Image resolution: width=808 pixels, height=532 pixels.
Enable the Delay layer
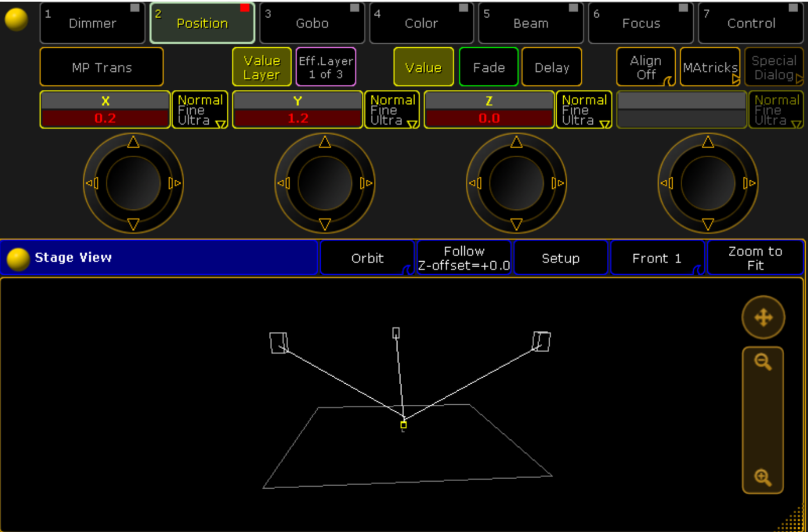click(x=552, y=67)
